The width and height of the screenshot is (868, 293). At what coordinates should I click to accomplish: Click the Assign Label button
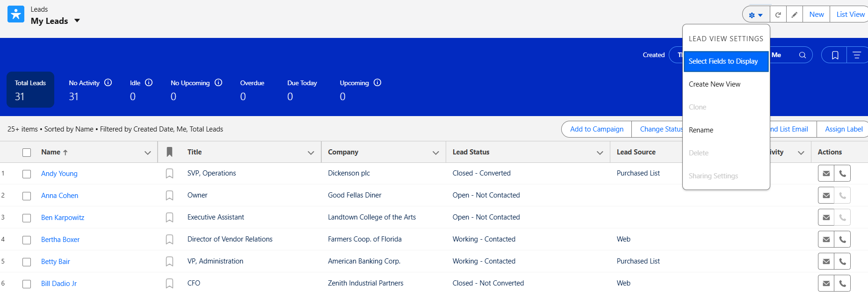point(843,129)
